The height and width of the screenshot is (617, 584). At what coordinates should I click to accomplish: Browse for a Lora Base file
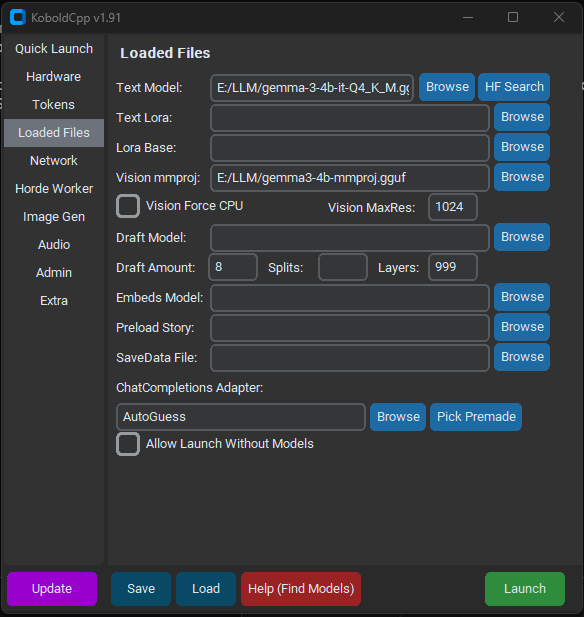click(x=522, y=147)
